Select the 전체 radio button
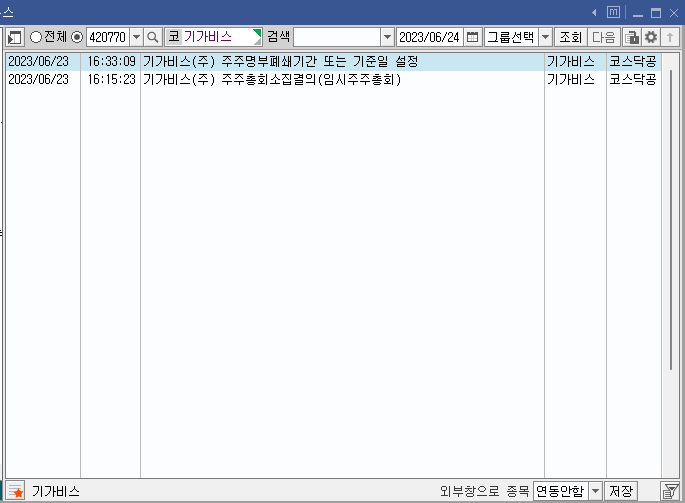685x503 pixels. (x=36, y=37)
